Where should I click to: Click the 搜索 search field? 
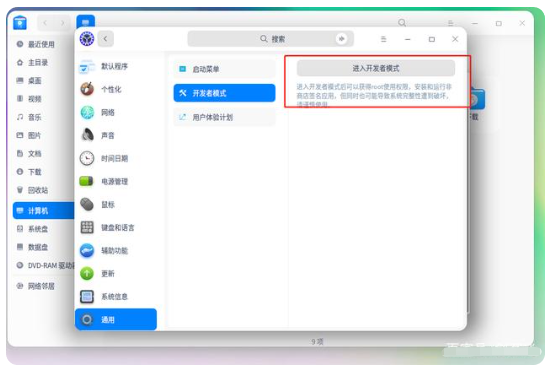(x=270, y=39)
